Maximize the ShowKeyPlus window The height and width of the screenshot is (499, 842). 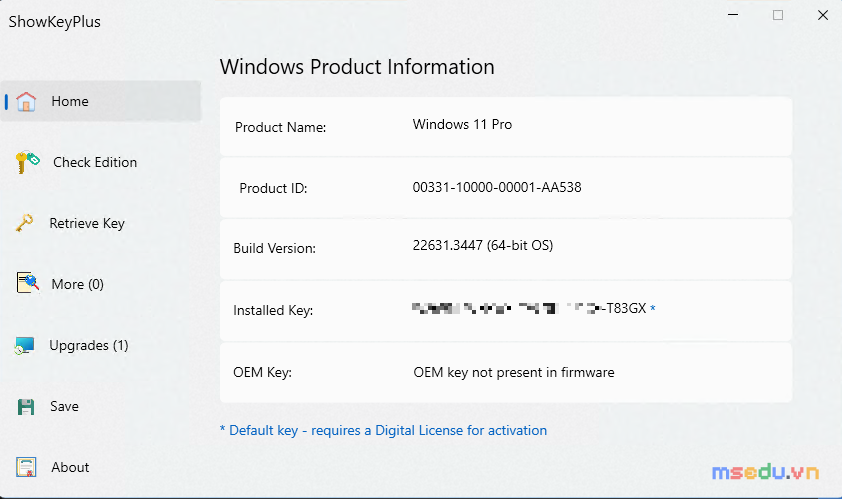(778, 15)
